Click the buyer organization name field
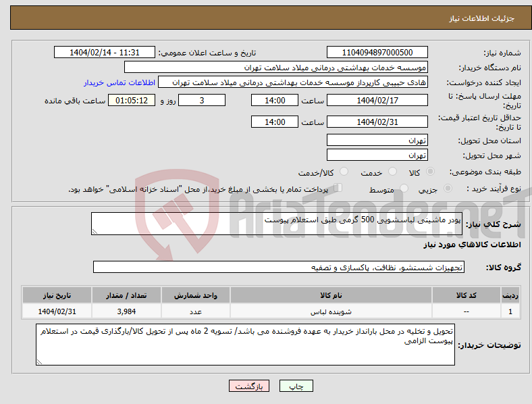Viewport: 532px width, 404px height. point(276,67)
